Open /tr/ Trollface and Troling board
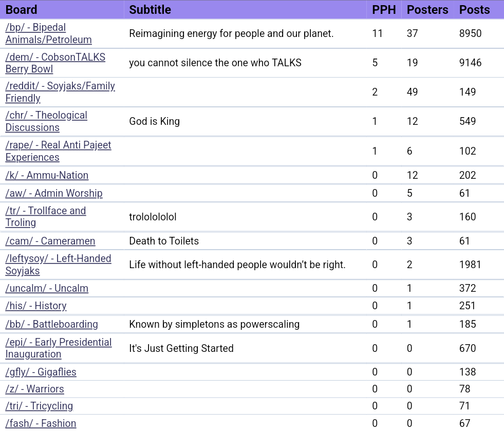The height and width of the screenshot is (431, 504). [46, 216]
